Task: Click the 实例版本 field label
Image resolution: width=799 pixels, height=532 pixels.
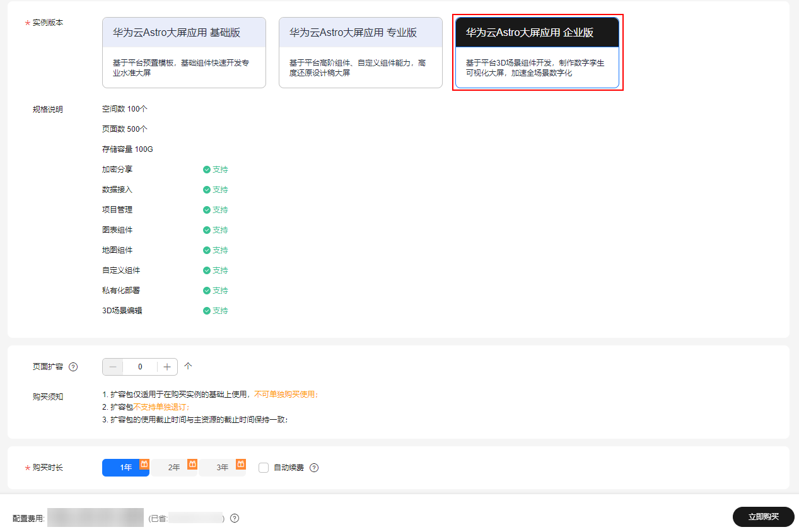Action: click(48, 23)
